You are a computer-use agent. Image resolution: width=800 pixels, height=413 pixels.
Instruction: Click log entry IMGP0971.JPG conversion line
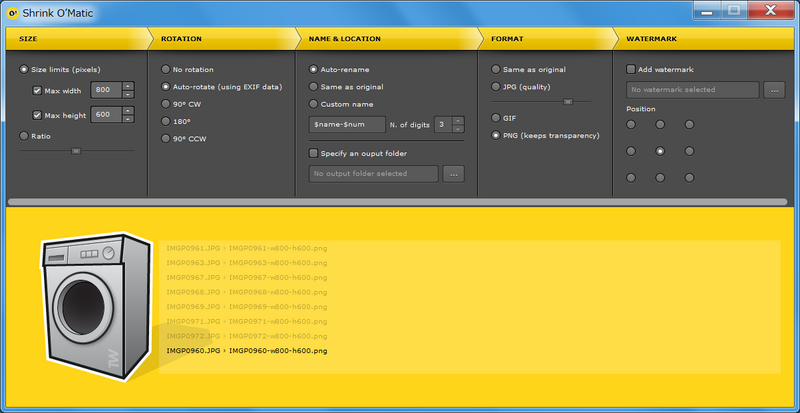click(x=247, y=322)
